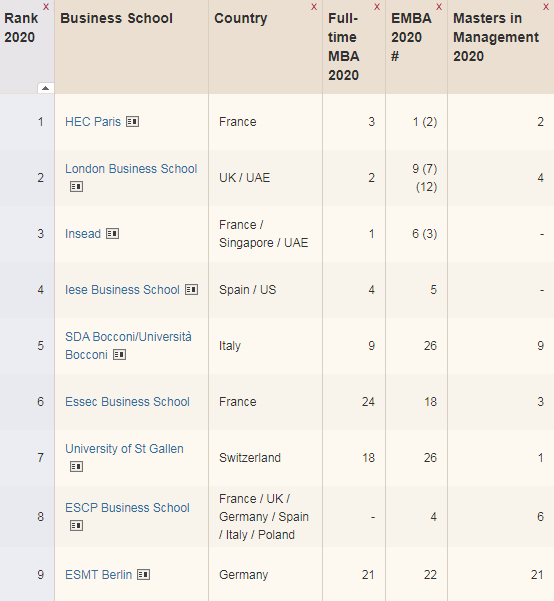Screen dimensions: 554x601
Task: Select 'Spain / US' country cell
Action: tap(266, 290)
